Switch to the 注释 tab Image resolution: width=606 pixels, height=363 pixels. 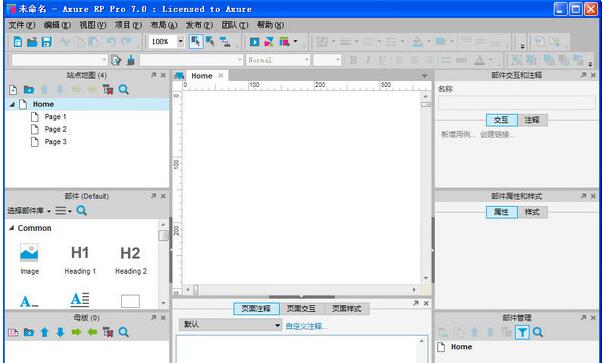(x=532, y=120)
